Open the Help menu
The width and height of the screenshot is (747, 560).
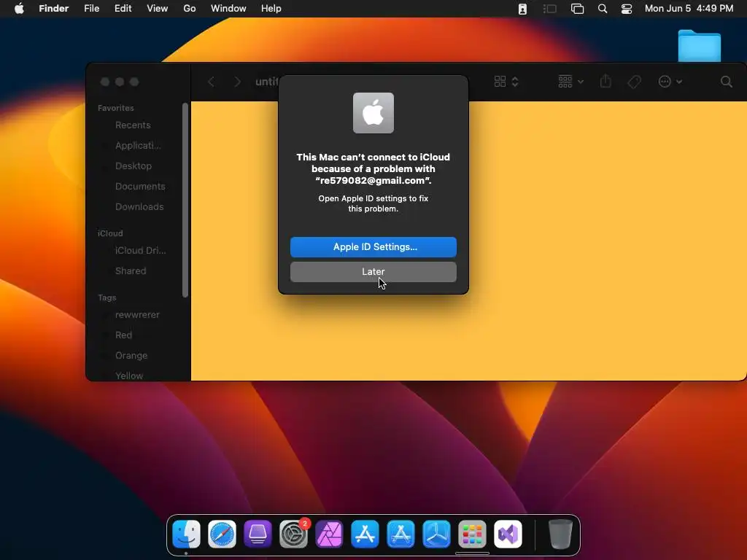click(x=271, y=9)
